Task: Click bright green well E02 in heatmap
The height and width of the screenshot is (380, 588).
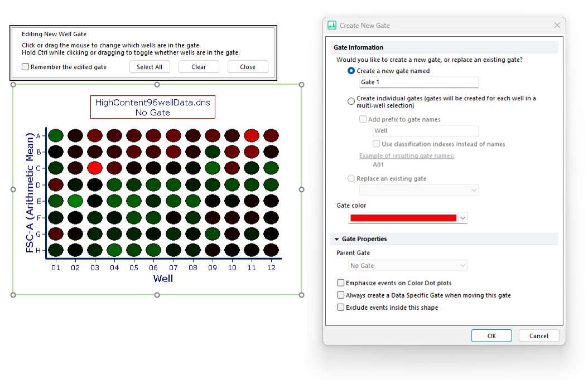Action: coord(75,201)
